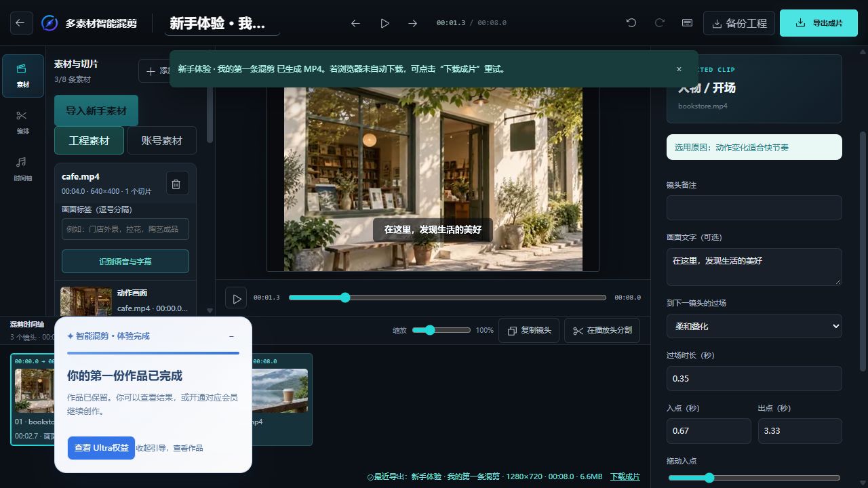Delete cafe.mp4 with trash icon
Image resolution: width=868 pixels, height=488 pixels.
[176, 184]
